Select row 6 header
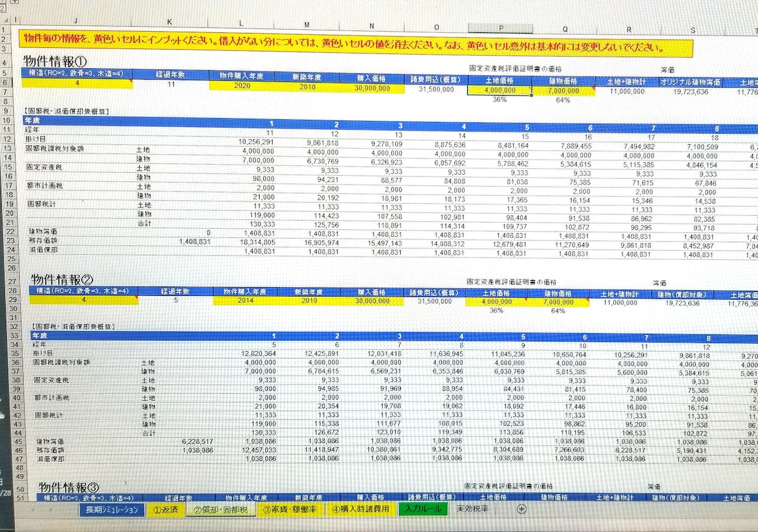 pos(6,83)
